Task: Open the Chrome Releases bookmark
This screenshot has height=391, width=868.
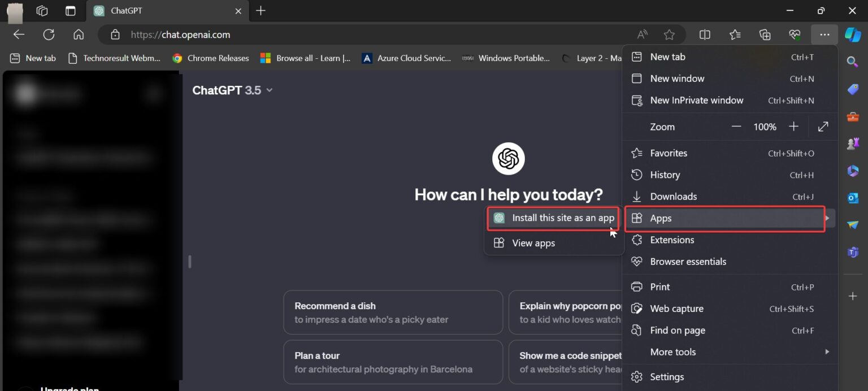Action: click(210, 58)
